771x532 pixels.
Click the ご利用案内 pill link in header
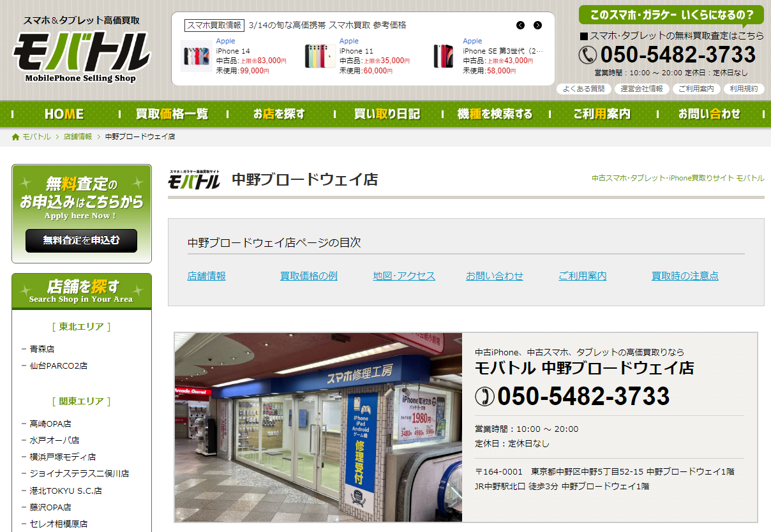tap(696, 89)
